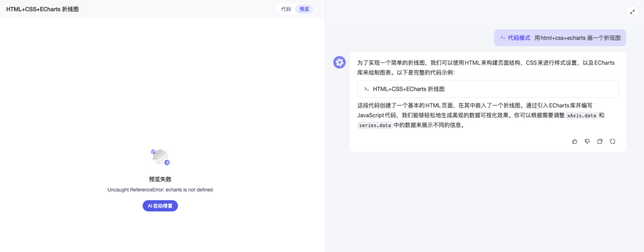Viewport: 644px width, 252px height.
Task: Open the HTML+CSS+ECharts 折线图 code card
Action: pos(488,89)
